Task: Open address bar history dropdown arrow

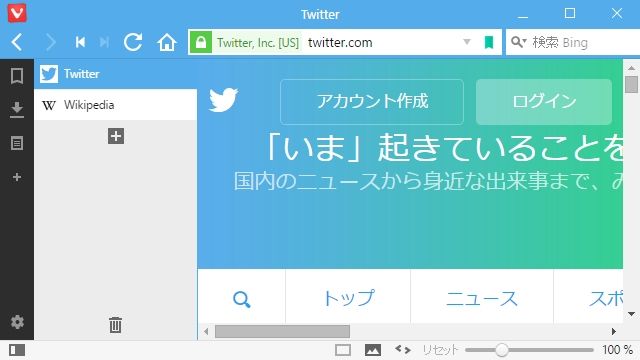Action: (x=467, y=42)
